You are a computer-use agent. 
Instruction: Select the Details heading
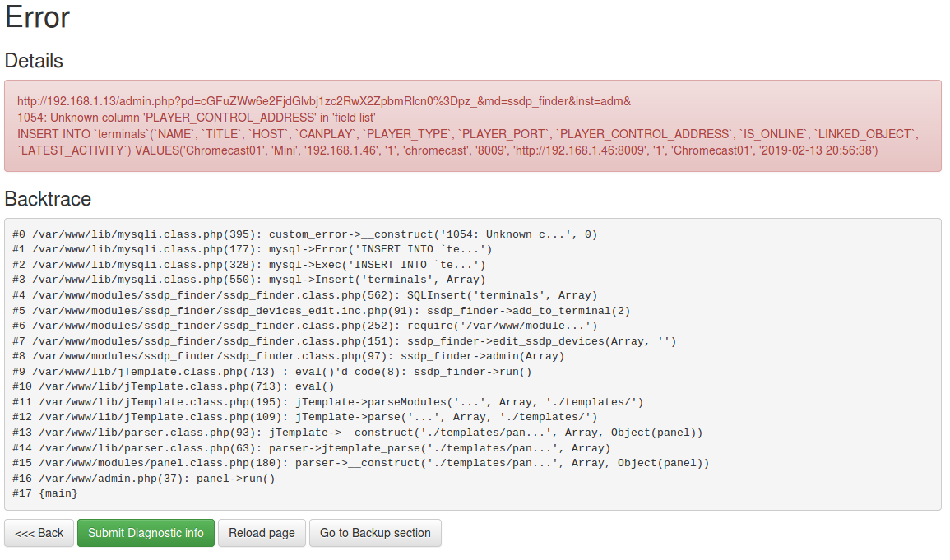pos(34,61)
